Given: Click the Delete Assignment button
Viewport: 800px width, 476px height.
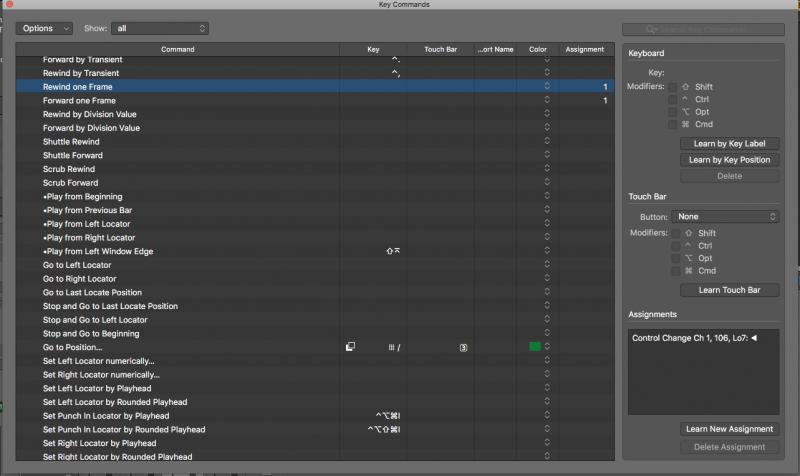Looking at the screenshot, I should (x=729, y=447).
